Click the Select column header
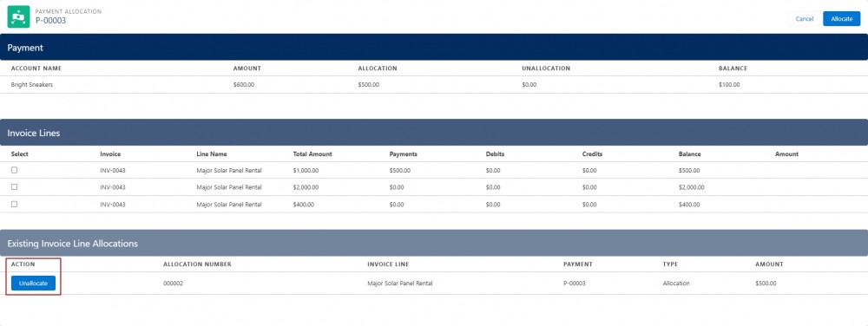Screen dimensions: 868x326 coord(19,154)
